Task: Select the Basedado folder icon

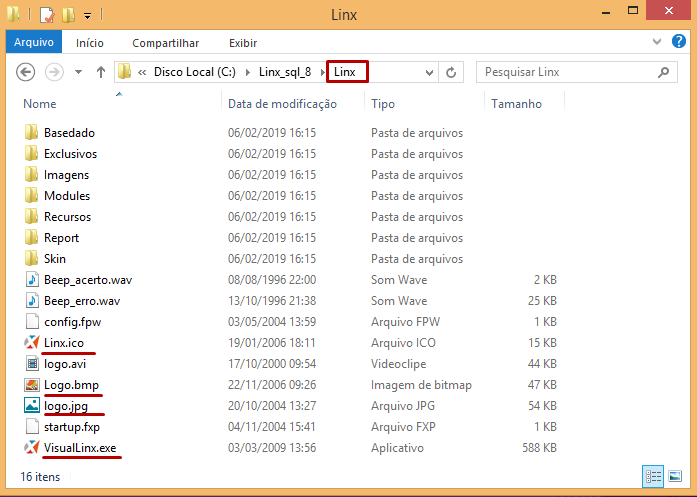Action: point(32,132)
